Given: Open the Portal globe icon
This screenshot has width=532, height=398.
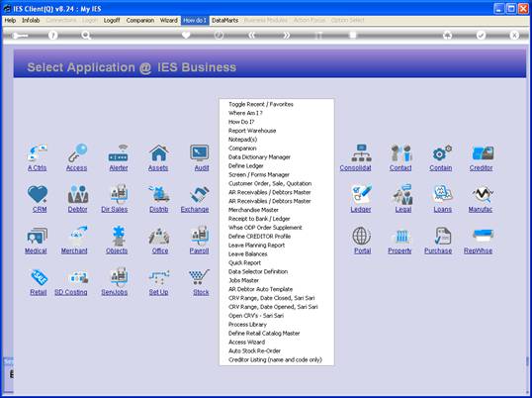Looking at the screenshot, I should click(361, 236).
